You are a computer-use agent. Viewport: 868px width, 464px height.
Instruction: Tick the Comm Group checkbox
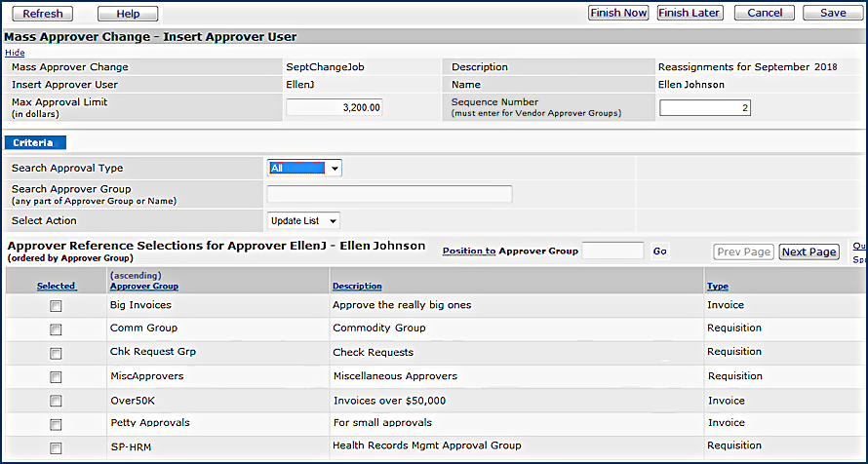pyautogui.click(x=56, y=329)
